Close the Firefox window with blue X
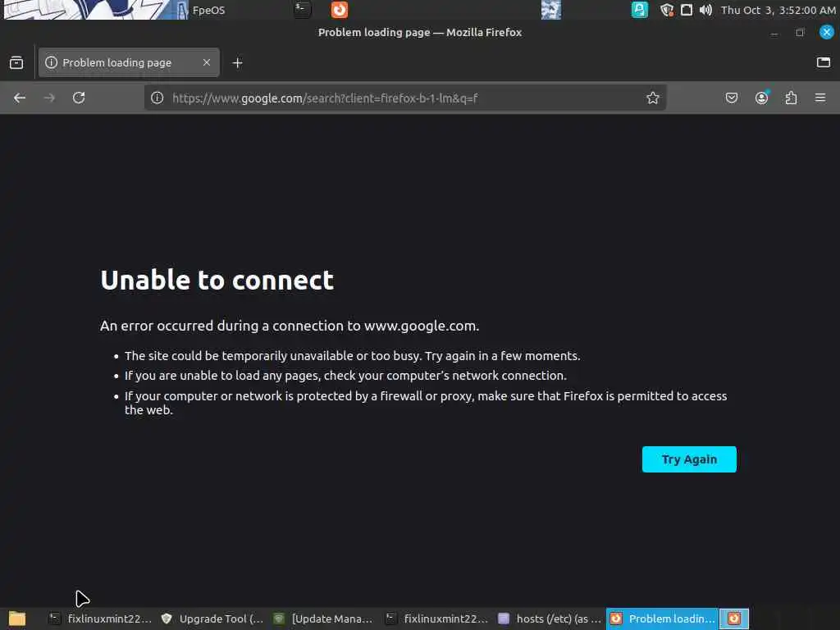This screenshot has width=840, height=630. (827, 32)
